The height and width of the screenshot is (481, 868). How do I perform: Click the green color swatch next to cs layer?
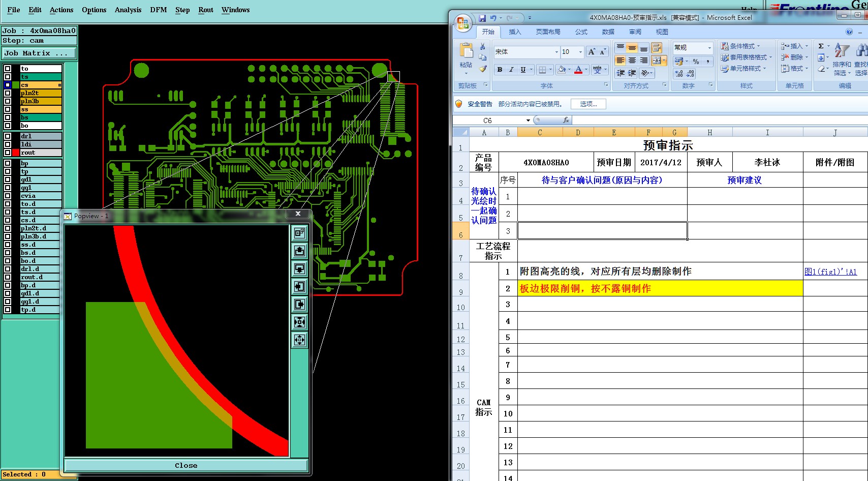16,85
